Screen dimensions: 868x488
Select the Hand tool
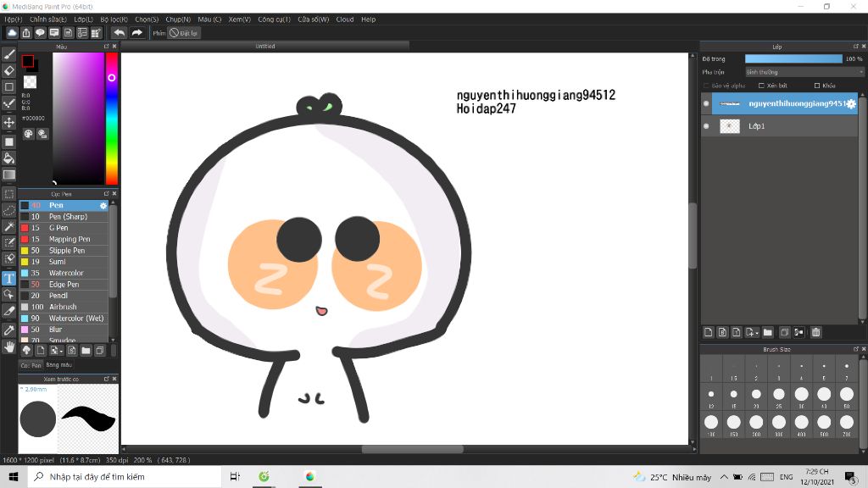[x=8, y=347]
